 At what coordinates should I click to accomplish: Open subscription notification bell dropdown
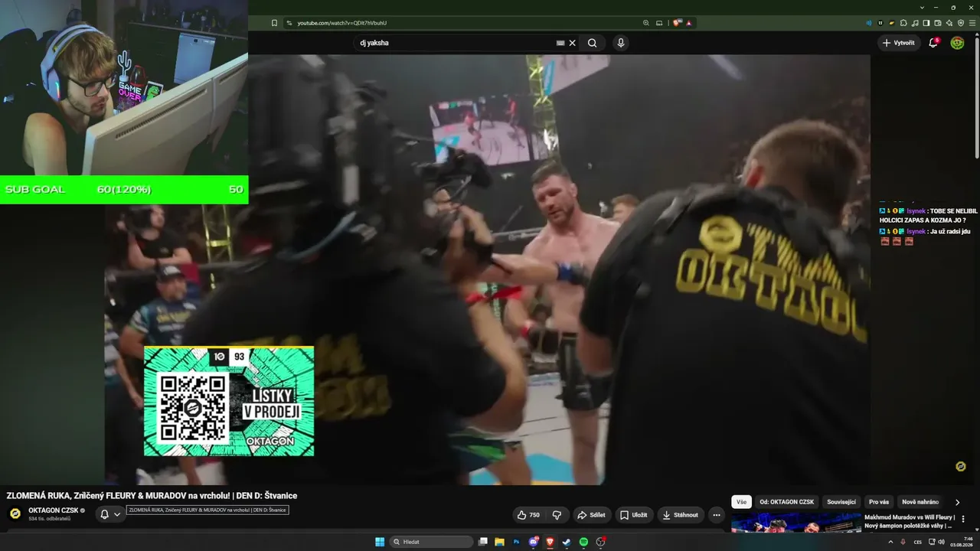click(x=110, y=514)
